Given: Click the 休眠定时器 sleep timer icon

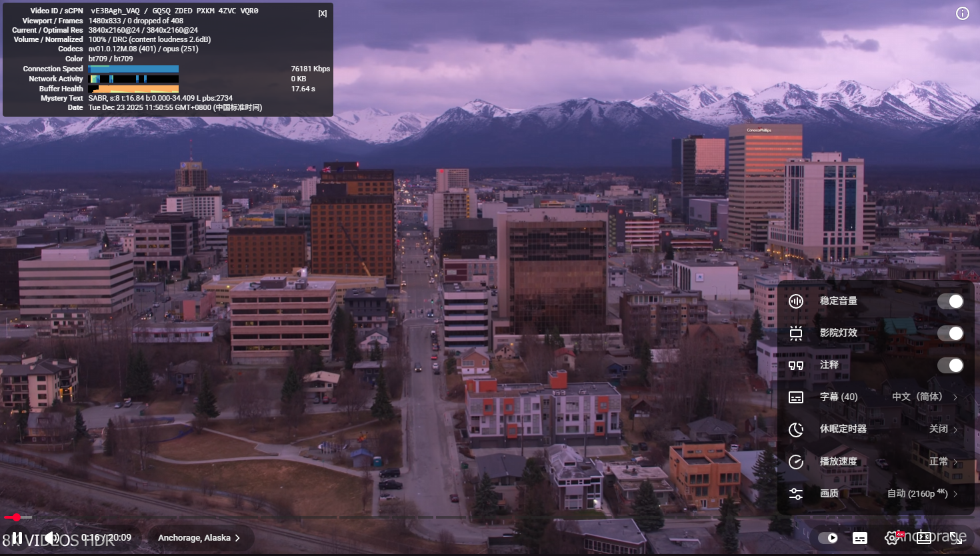Looking at the screenshot, I should pyautogui.click(x=796, y=429).
